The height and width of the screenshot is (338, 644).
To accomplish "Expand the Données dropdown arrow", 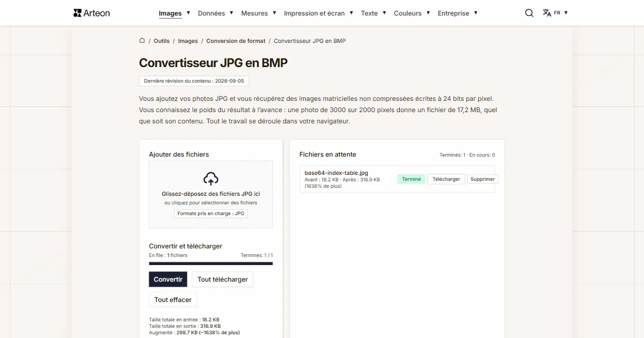I will coord(231,13).
